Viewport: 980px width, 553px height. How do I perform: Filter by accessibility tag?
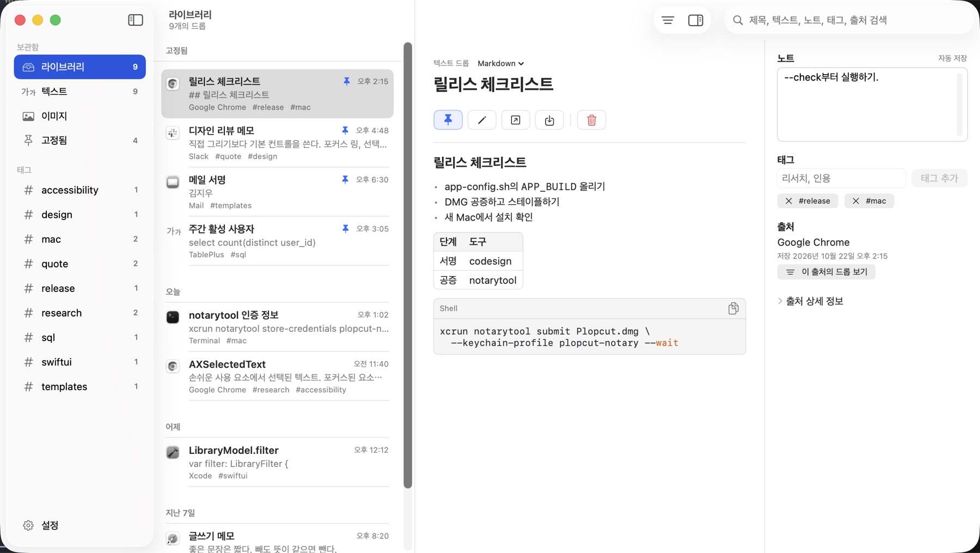click(80, 190)
